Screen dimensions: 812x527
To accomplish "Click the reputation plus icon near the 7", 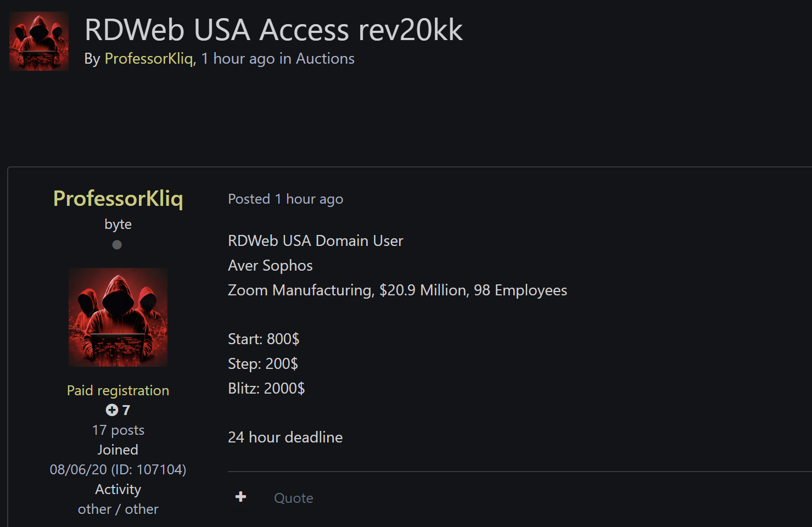I will pos(111,410).
